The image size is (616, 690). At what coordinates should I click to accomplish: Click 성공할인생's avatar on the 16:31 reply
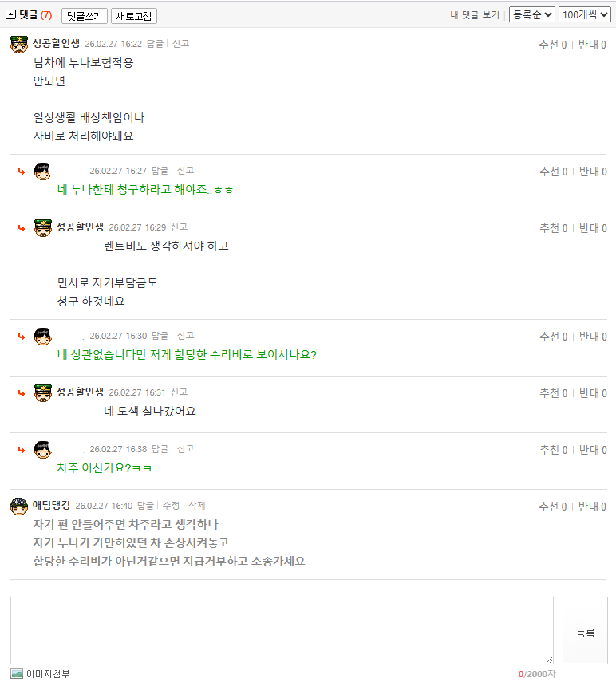click(x=42, y=392)
